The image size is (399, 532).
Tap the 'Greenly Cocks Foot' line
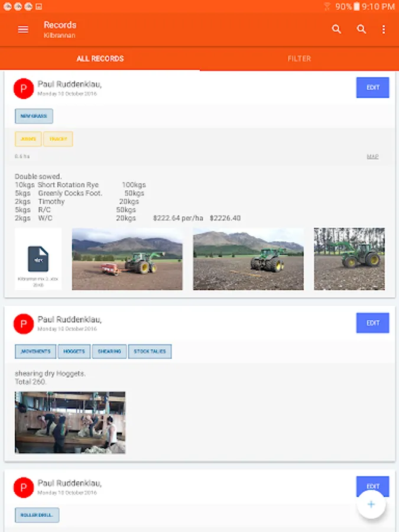click(x=70, y=193)
